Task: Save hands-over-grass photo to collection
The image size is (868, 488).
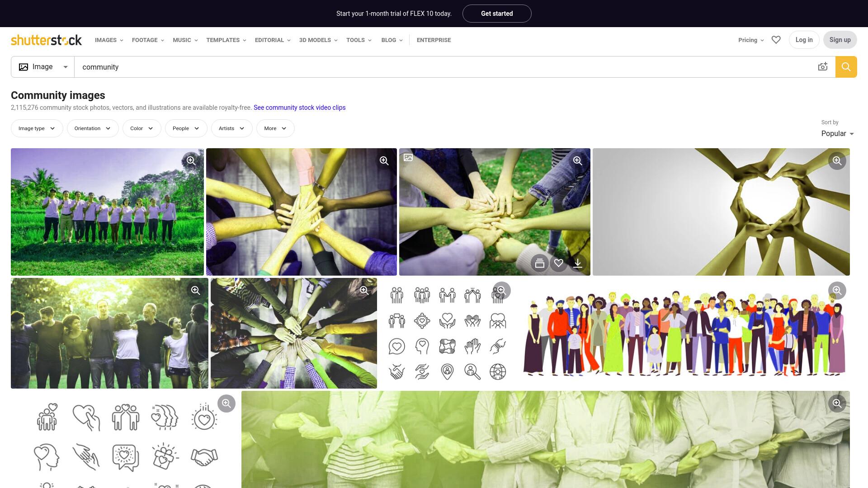Action: pos(540,263)
